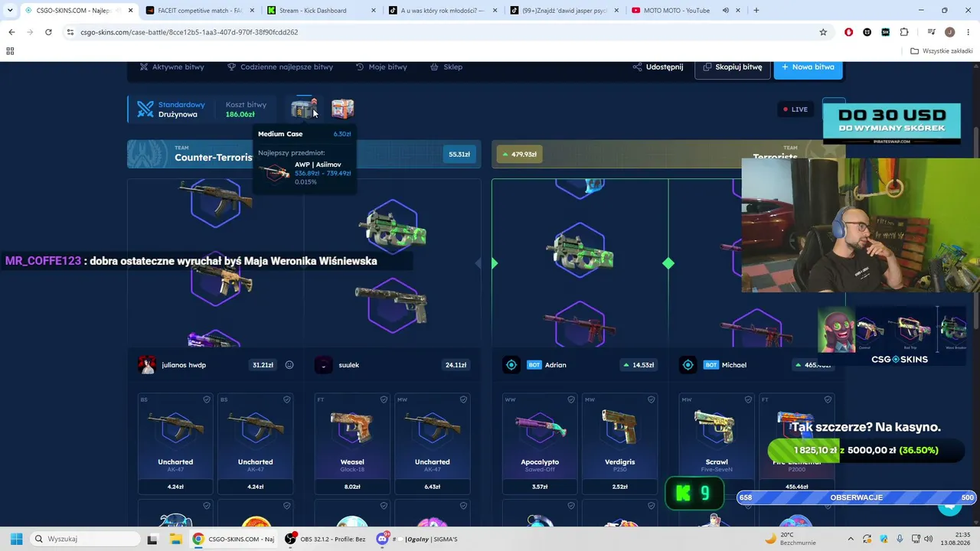The height and width of the screenshot is (551, 980).
Task: Click AWP | Asiimov in Medium Case tooltip
Action: pyautogui.click(x=318, y=165)
